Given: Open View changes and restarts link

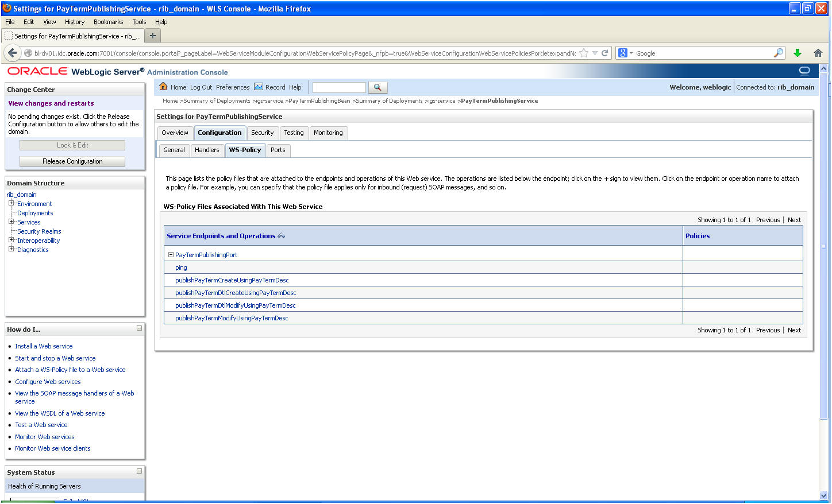Looking at the screenshot, I should coord(51,103).
